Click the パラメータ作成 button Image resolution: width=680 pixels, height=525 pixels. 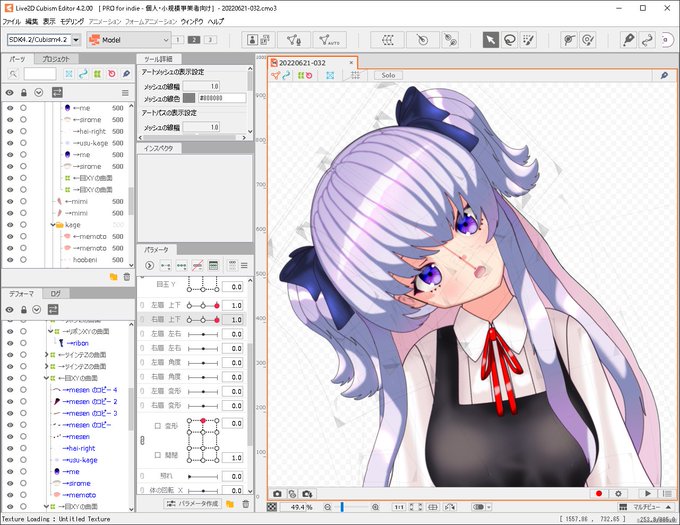pos(193,504)
